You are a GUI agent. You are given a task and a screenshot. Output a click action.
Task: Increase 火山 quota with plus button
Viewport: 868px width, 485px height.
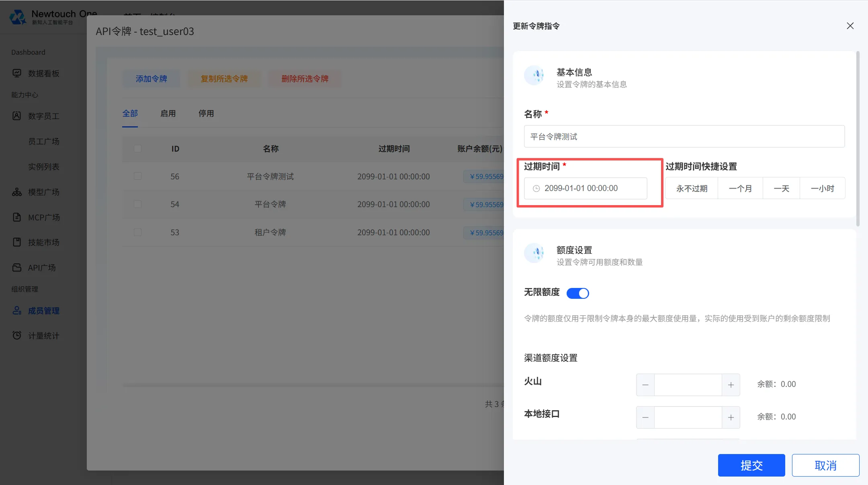tap(731, 385)
